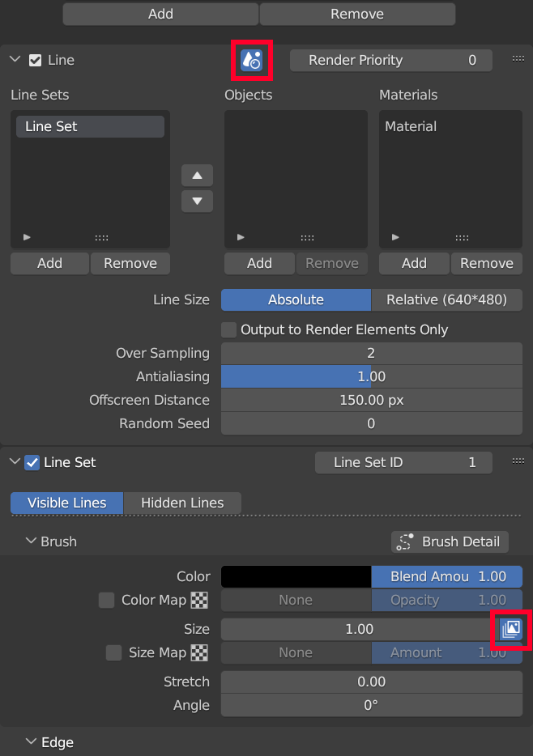Screen dimensions: 533x756
Task: Click the Offscreen Distance field
Action: (x=371, y=400)
